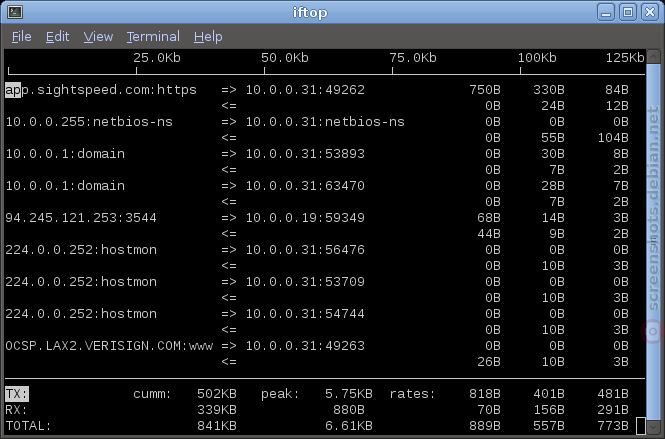Click 10.0.0.31:49263 destination address
This screenshot has width=665, height=439.
(305, 346)
